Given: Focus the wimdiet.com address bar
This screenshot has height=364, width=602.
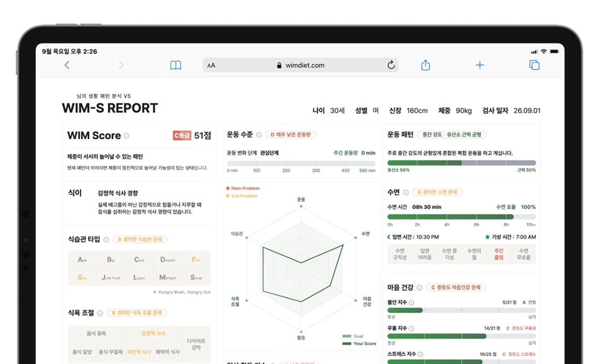Looking at the screenshot, I should coord(300,65).
